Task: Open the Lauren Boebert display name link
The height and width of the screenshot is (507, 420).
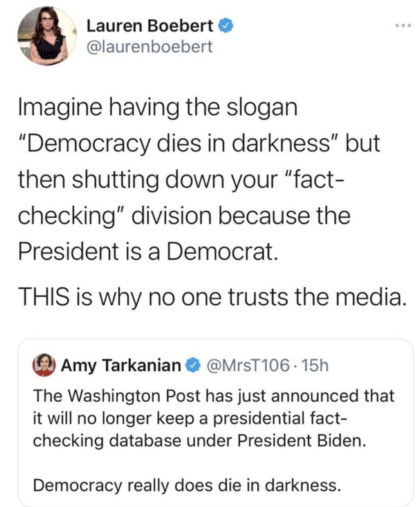Action: [150, 27]
